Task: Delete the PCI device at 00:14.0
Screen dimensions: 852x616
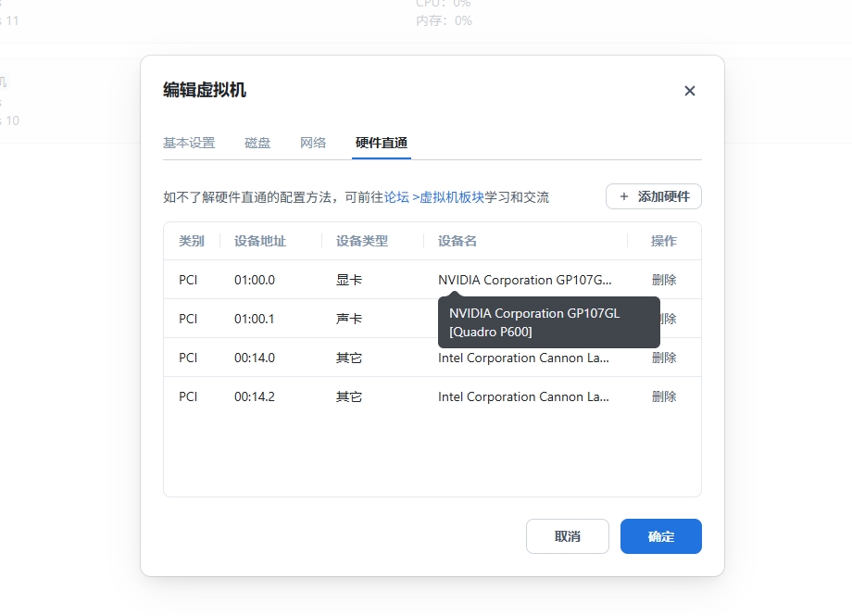Action: (x=664, y=358)
